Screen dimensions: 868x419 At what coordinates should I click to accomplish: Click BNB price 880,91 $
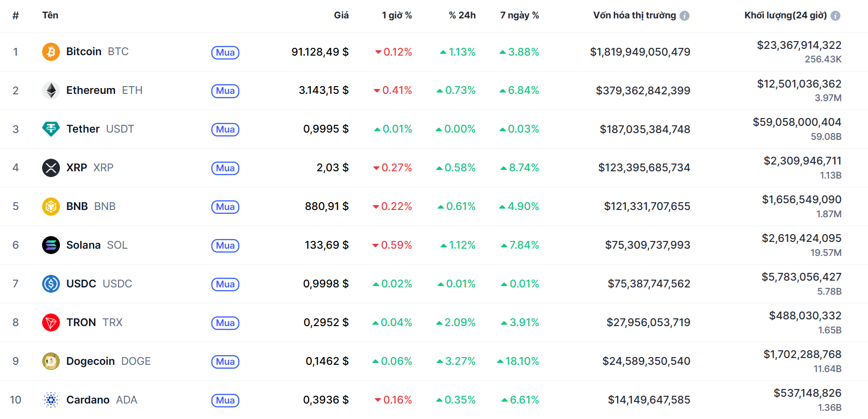click(327, 207)
